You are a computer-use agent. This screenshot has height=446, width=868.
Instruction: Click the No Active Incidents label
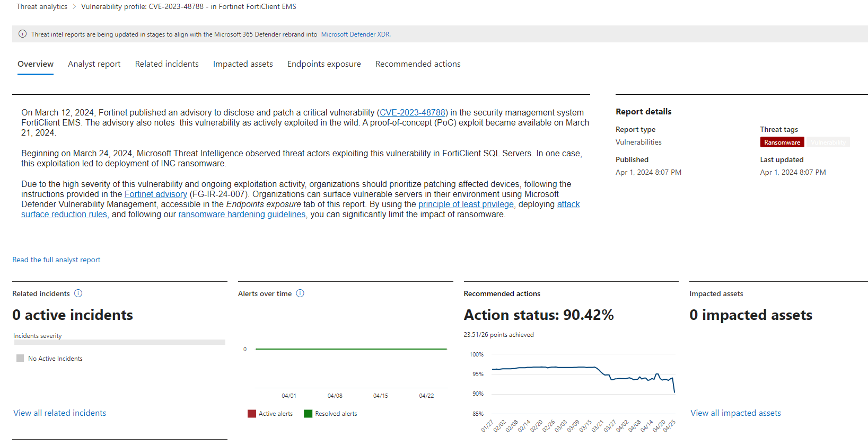point(55,359)
